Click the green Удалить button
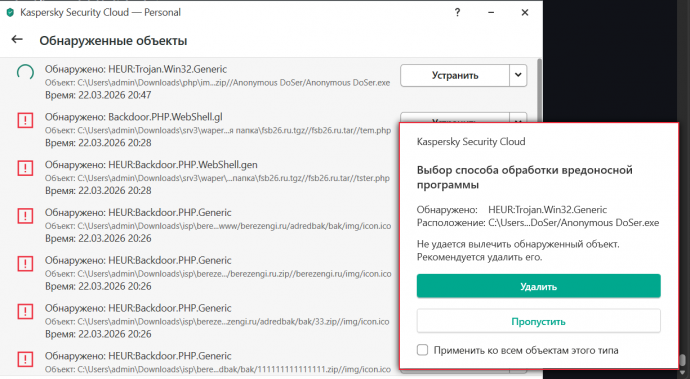The width and height of the screenshot is (690, 379). (x=539, y=286)
